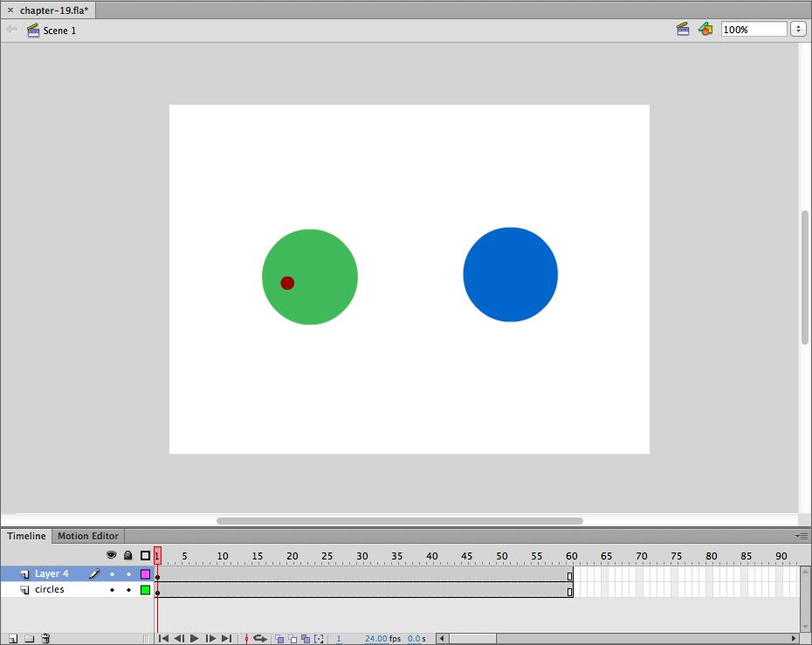This screenshot has width=812, height=645.
Task: Click the Scene 1 breadcrumb
Action: click(59, 31)
